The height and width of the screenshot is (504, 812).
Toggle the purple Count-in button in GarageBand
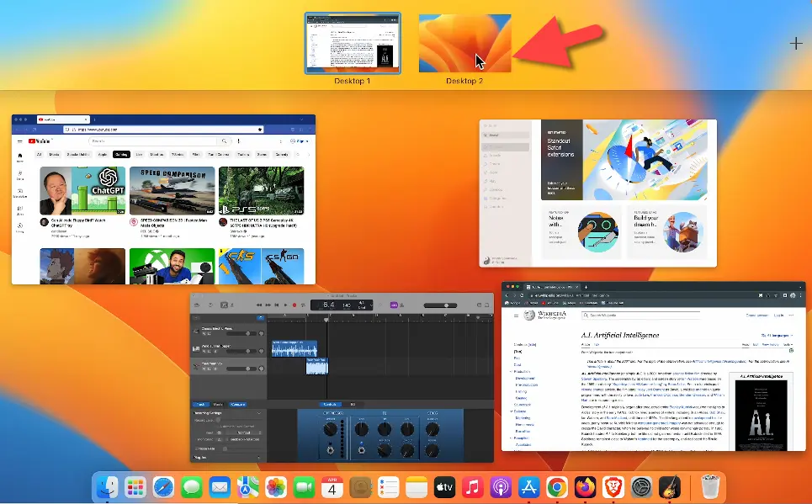click(x=394, y=305)
